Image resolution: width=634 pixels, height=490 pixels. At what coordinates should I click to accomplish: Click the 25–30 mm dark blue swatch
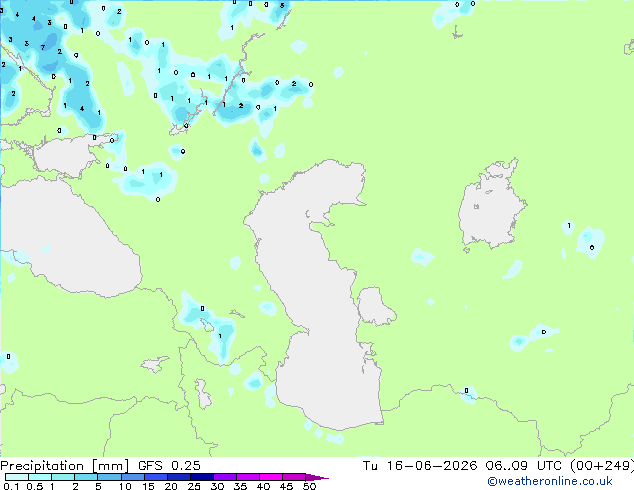[201, 477]
